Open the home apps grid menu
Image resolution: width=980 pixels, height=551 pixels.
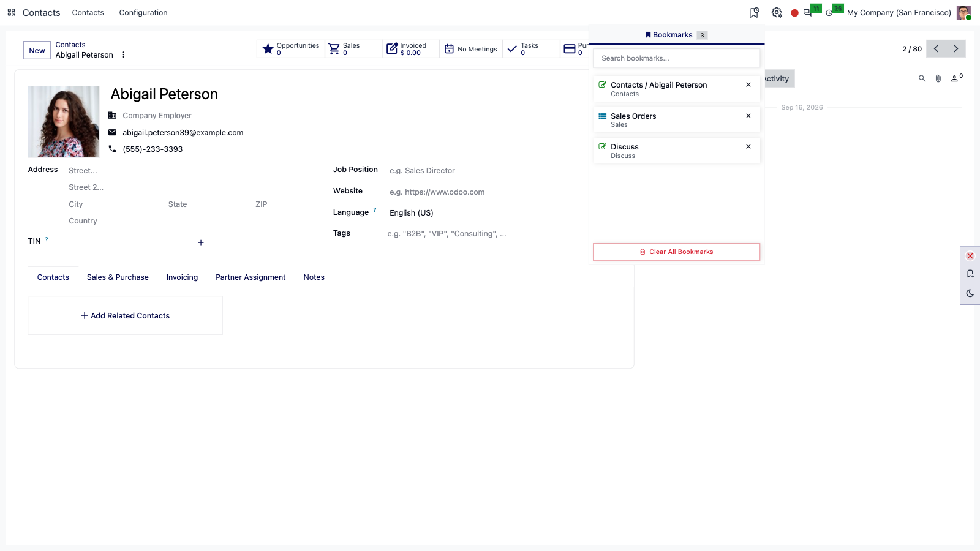(11, 12)
